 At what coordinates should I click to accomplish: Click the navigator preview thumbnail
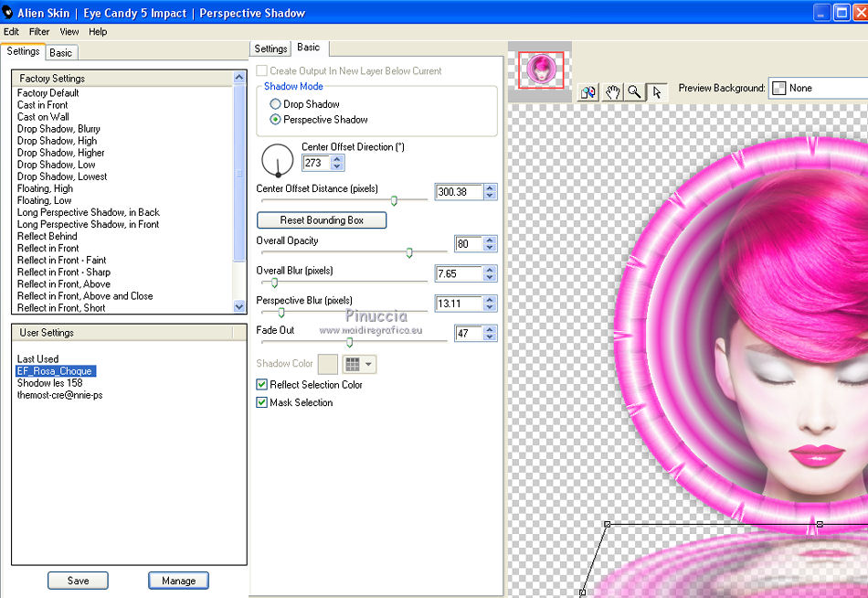[541, 69]
